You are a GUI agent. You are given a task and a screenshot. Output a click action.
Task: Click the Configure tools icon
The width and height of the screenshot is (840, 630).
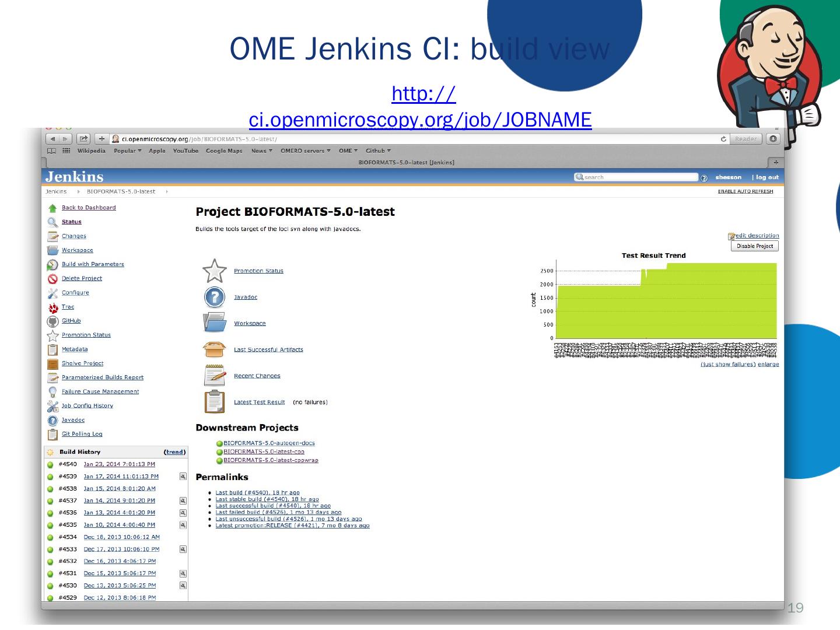[52, 293]
